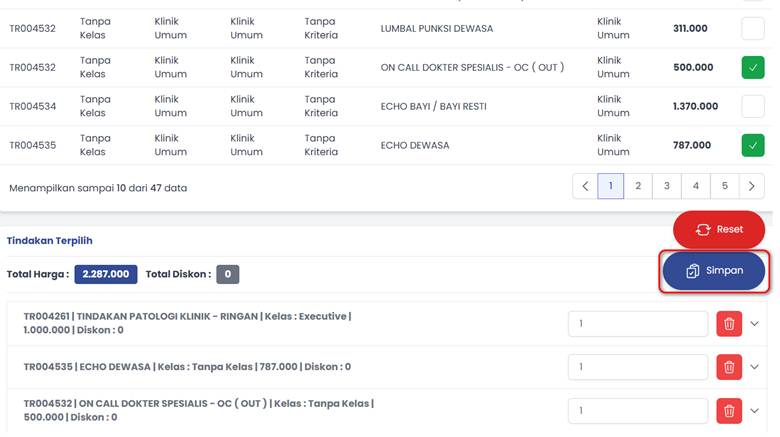Viewport: 780px width, 437px height.
Task: Click trash icon for ON CALL DOKTER SPESIALIS
Action: tap(729, 410)
